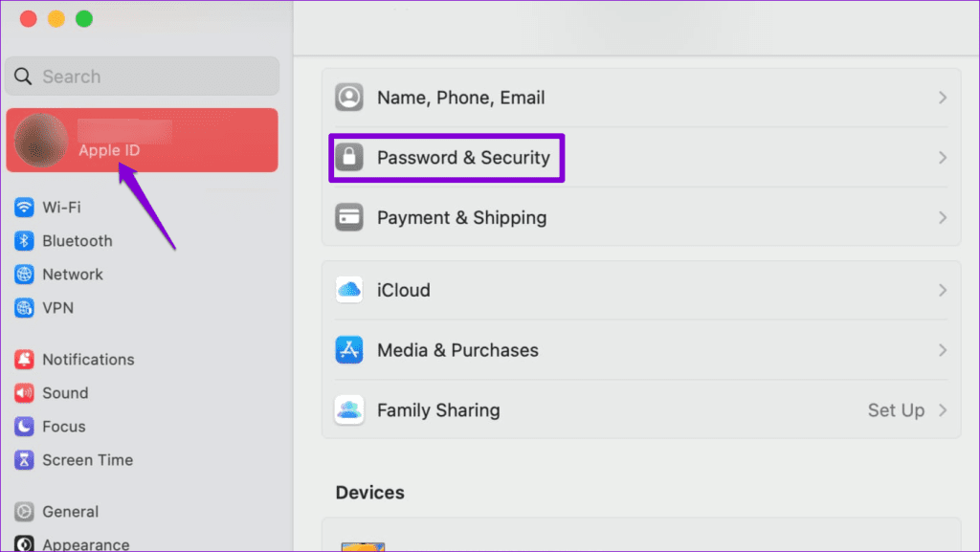Open Bluetooth settings via its icon

coord(25,240)
